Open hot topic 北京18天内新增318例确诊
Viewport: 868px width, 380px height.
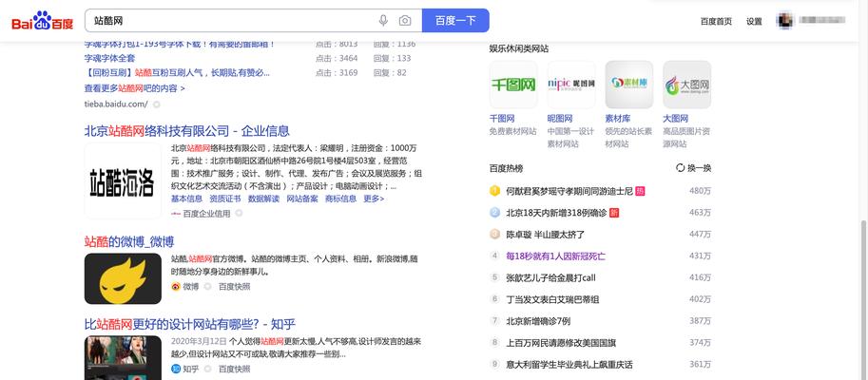[556, 213]
